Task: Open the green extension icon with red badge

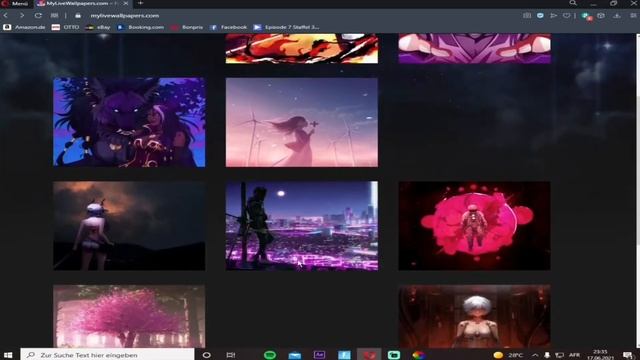Action: click(x=587, y=16)
